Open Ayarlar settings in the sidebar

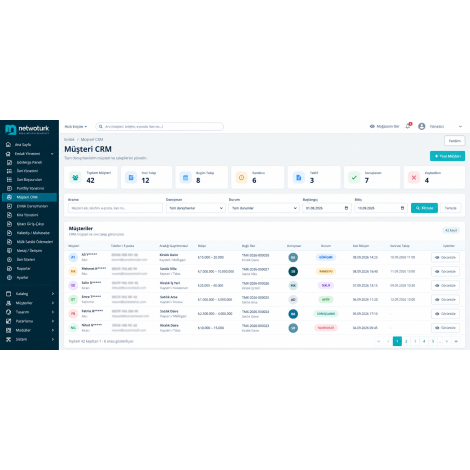[22, 277]
